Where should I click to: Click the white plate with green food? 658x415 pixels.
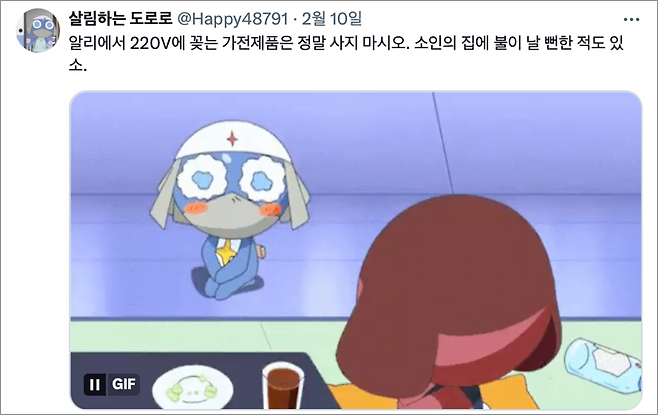pyautogui.click(x=193, y=390)
